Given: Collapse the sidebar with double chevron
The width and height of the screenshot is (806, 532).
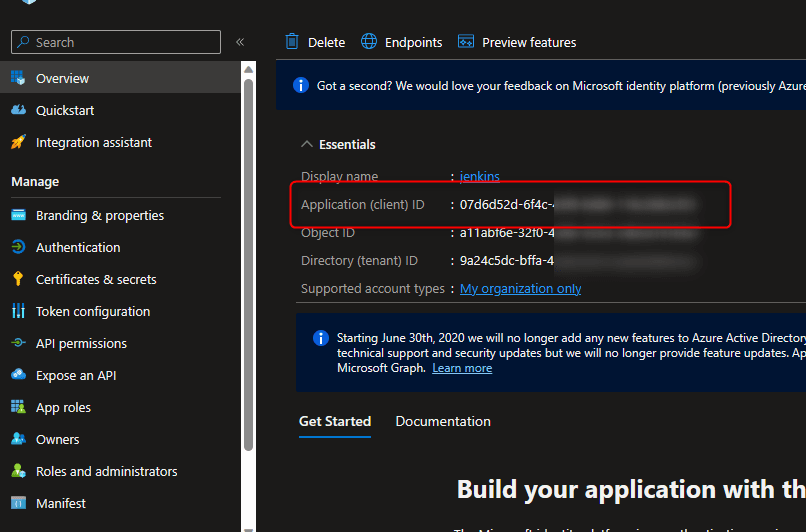Looking at the screenshot, I should [240, 42].
